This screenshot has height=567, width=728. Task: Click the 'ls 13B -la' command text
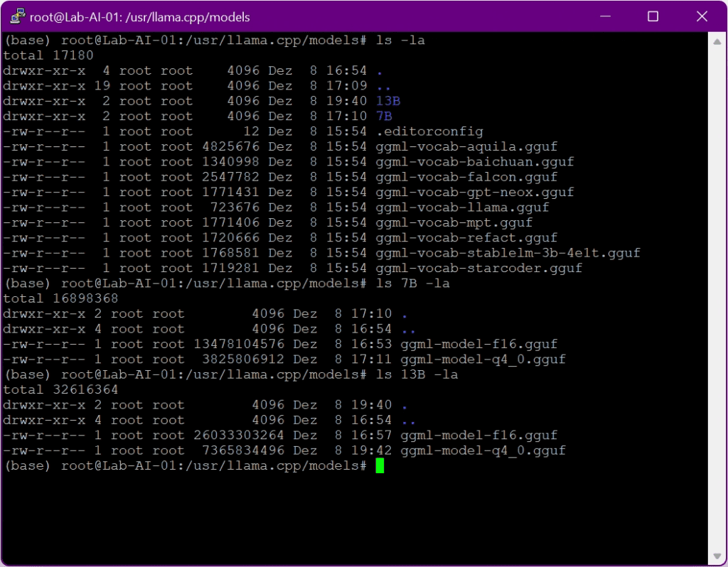click(x=417, y=374)
